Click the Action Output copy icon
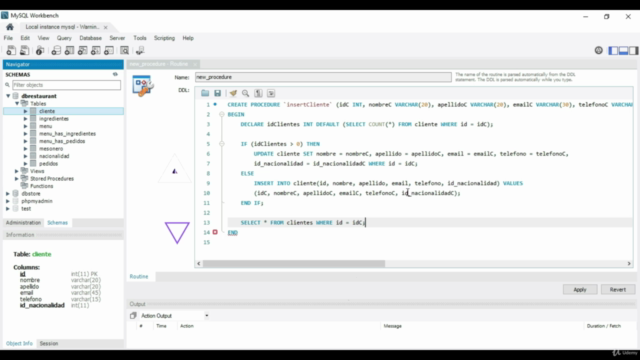This screenshot has height=360, width=640. point(133,316)
